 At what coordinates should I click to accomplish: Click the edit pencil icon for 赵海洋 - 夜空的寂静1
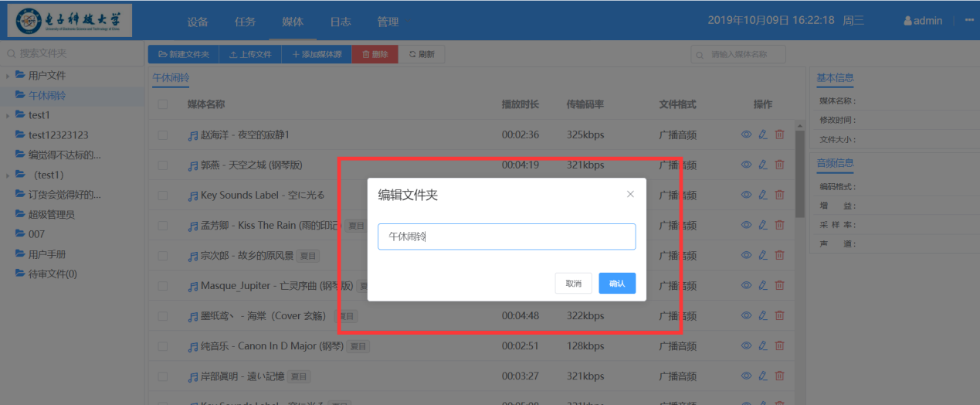point(763,134)
